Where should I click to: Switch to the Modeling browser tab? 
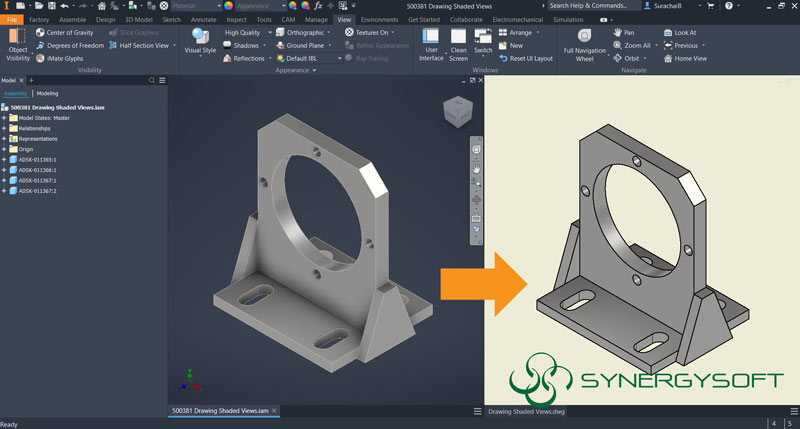tap(48, 93)
